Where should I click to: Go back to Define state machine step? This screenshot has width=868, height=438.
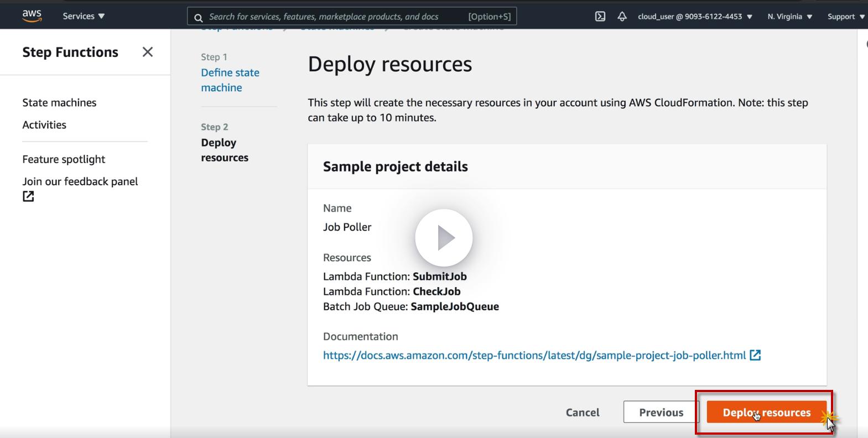tap(230, 80)
